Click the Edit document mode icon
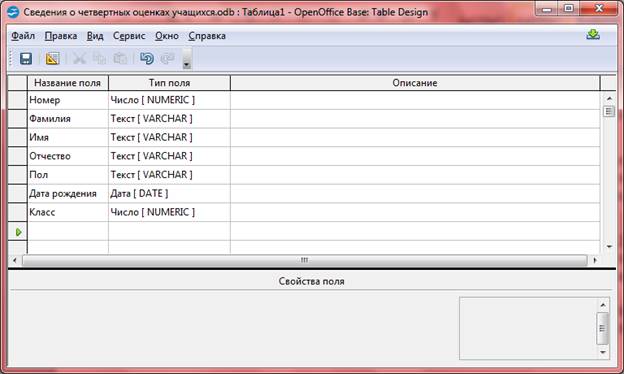The height and width of the screenshot is (374, 624). (x=53, y=58)
